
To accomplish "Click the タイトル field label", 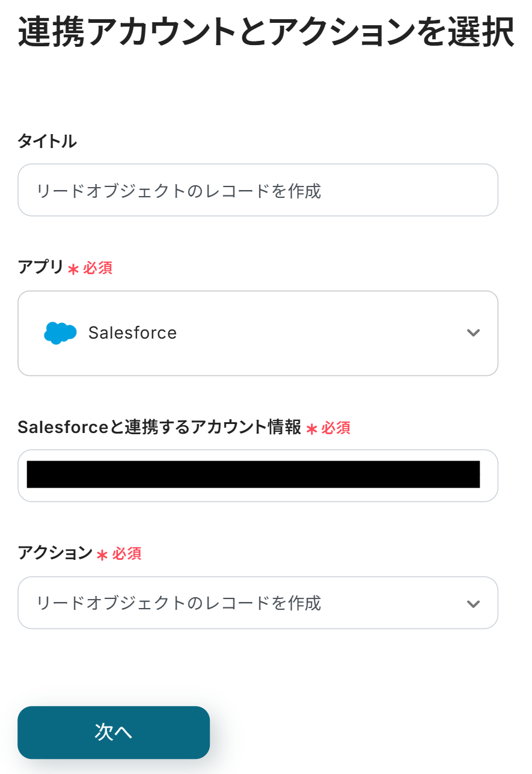I will click(47, 141).
